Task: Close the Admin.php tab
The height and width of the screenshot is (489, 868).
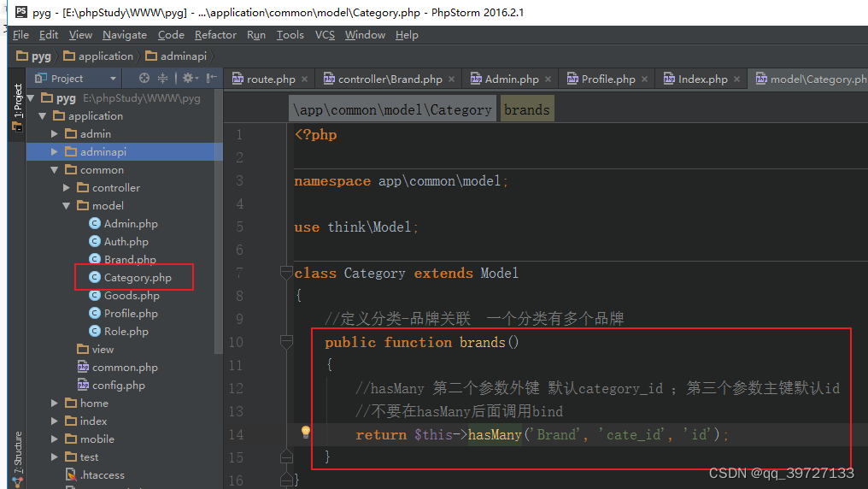Action: (x=548, y=80)
